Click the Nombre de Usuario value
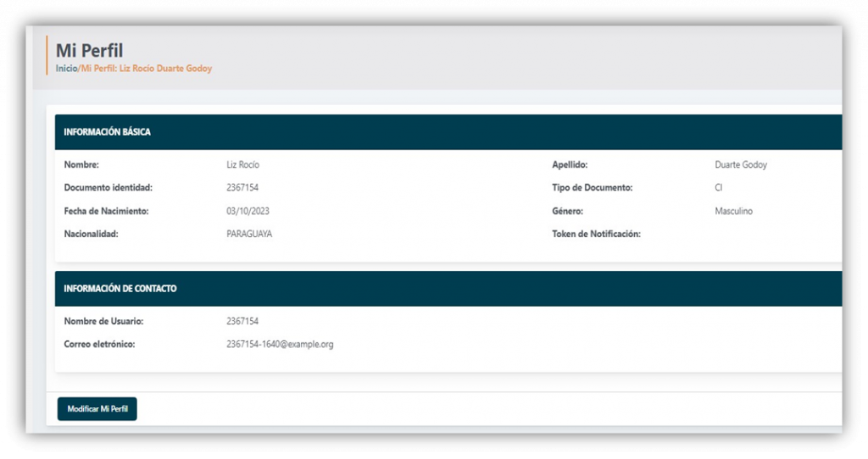The width and height of the screenshot is (868, 459). 242,322
